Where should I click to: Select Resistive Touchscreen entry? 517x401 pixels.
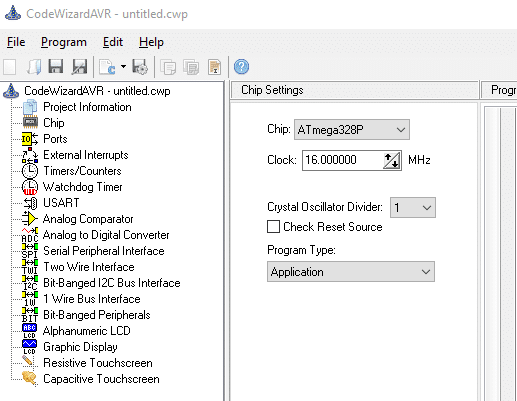(98, 363)
